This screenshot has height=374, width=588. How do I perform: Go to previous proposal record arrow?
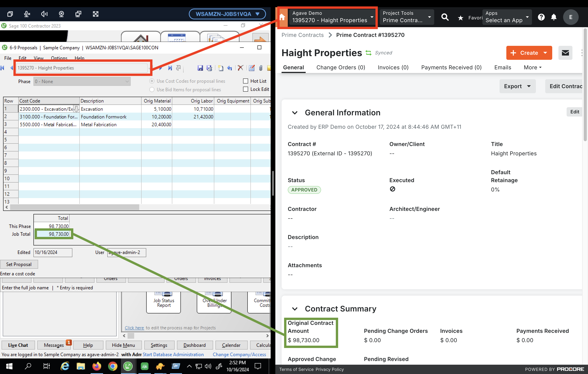tap(11, 68)
